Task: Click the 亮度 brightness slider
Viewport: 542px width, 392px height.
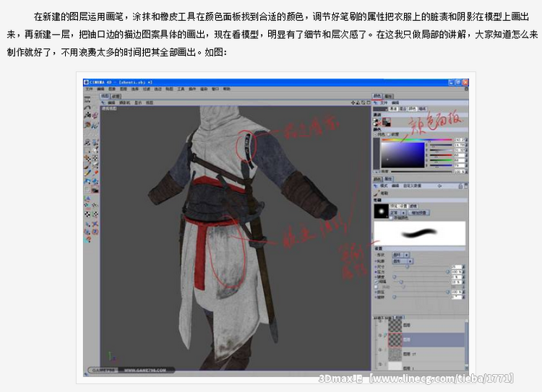Action: 421,172
